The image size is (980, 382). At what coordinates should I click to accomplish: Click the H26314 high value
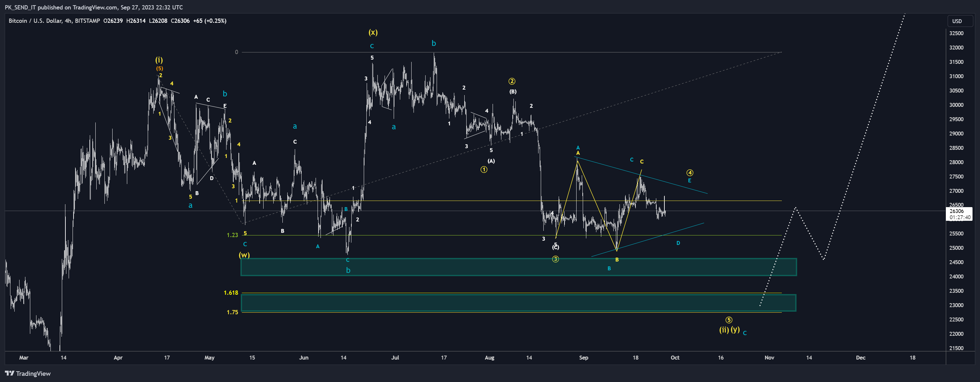(136, 21)
